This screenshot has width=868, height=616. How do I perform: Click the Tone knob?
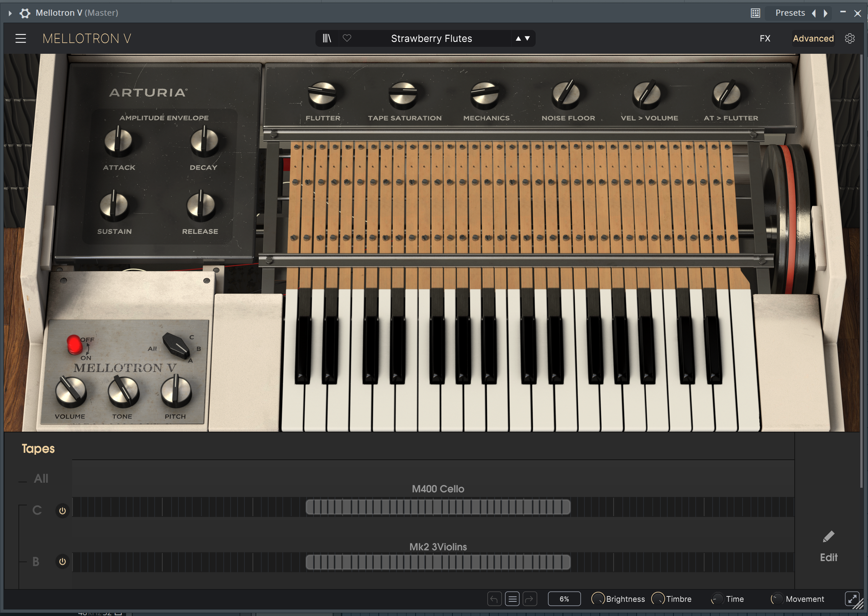(123, 392)
